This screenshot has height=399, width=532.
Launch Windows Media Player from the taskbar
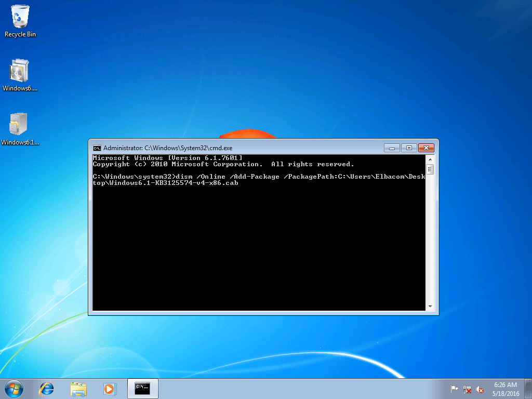pyautogui.click(x=110, y=389)
